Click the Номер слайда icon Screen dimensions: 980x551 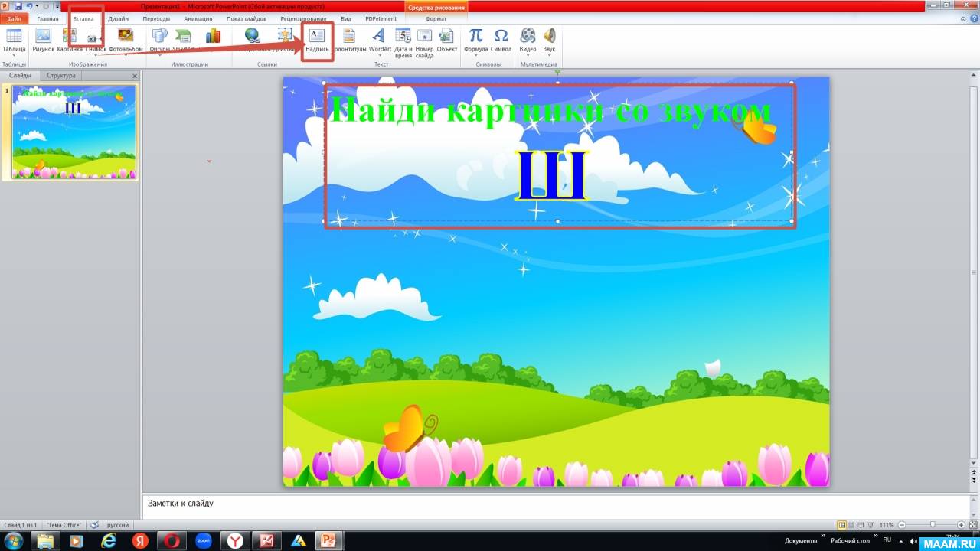pos(424,40)
